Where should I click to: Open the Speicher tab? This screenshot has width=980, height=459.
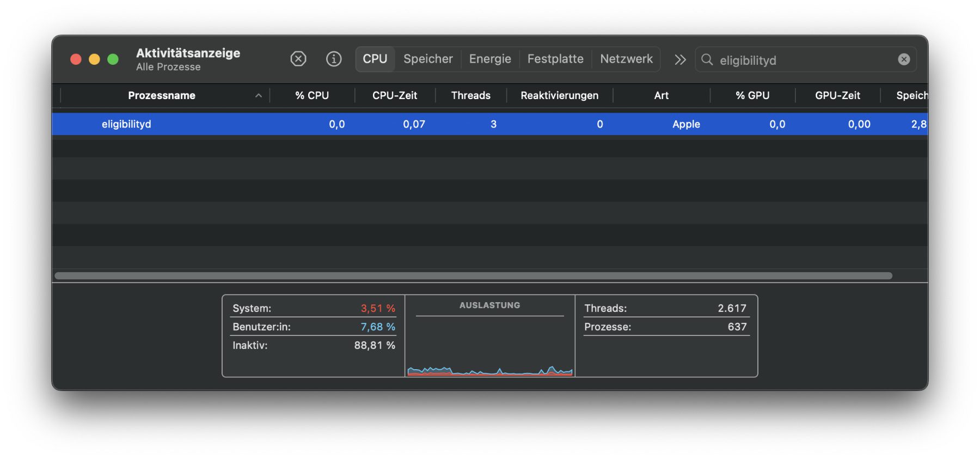coord(428,59)
